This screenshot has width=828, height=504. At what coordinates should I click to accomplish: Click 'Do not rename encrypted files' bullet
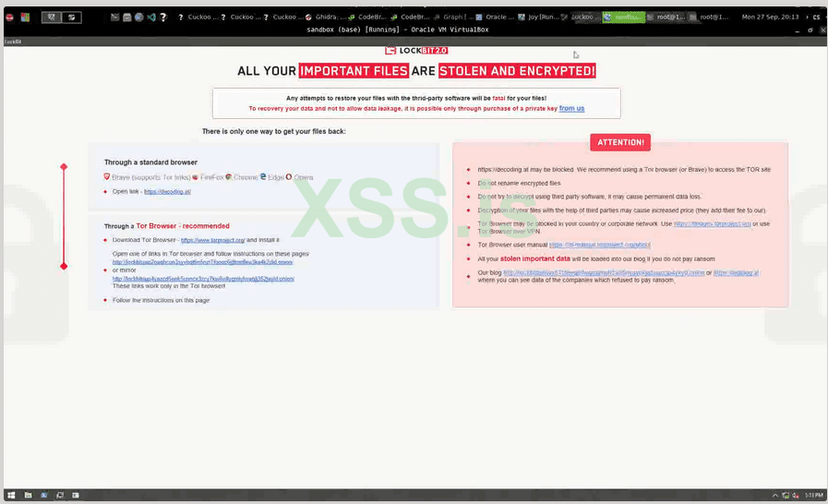pos(519,184)
